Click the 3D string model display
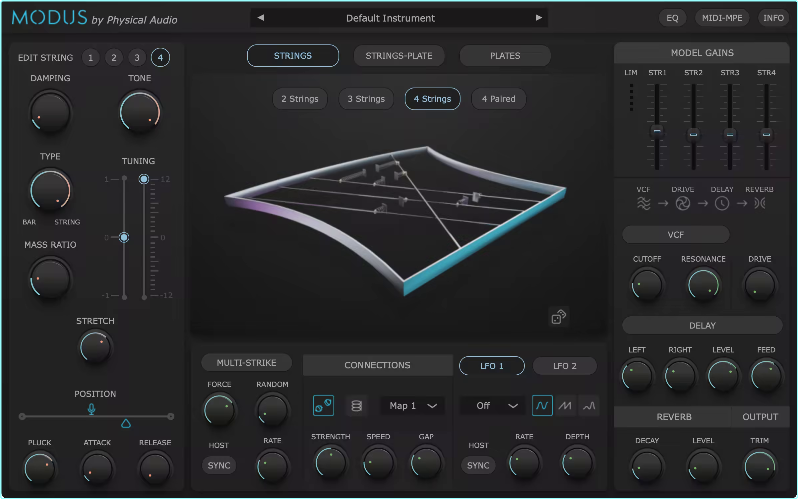Image resolution: width=798 pixels, height=499 pixels. click(395, 219)
